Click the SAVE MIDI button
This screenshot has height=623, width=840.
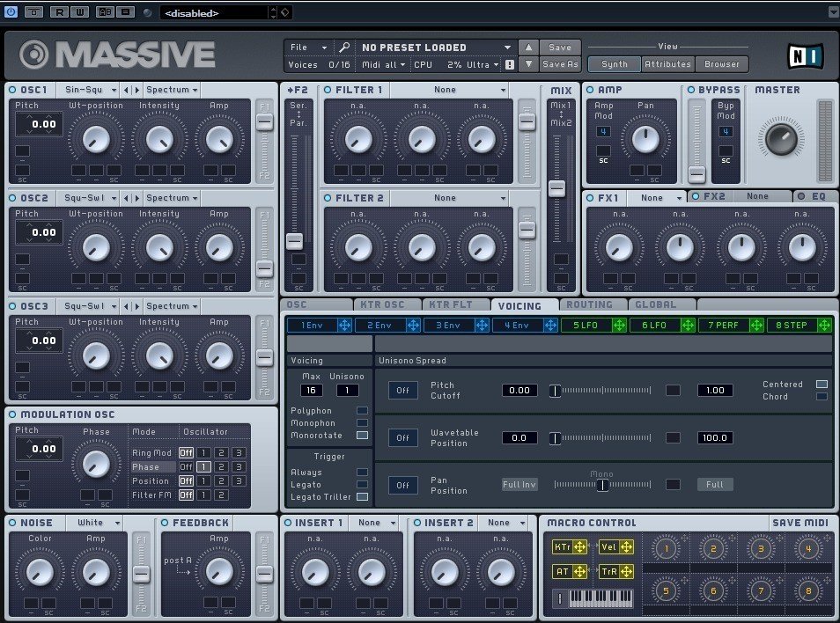(800, 523)
